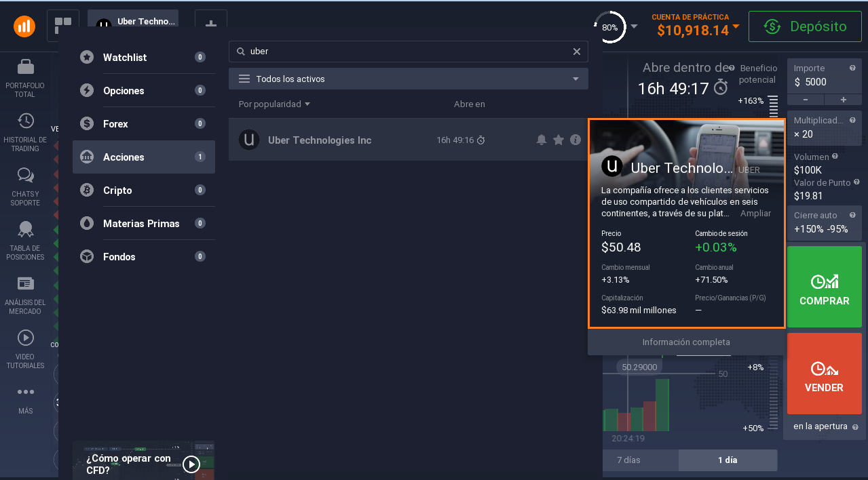Screen dimensions: 868x480
Task: Select the Acciones category
Action: click(x=144, y=157)
